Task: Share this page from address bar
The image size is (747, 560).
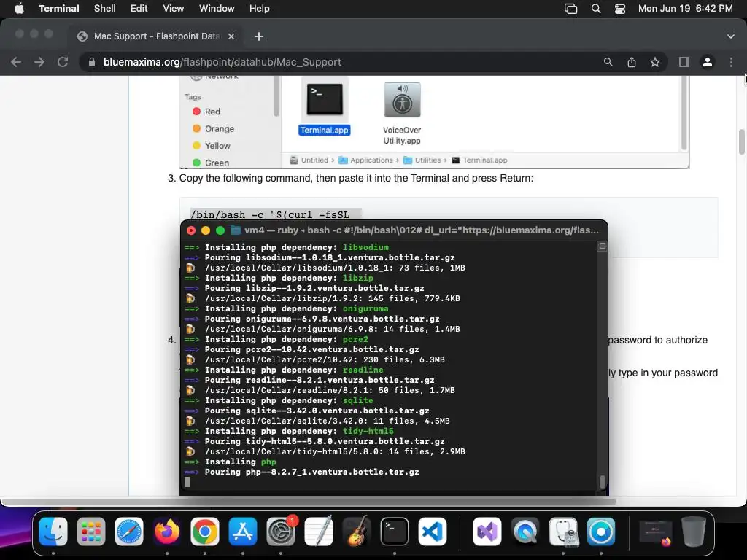Action: 632,62
